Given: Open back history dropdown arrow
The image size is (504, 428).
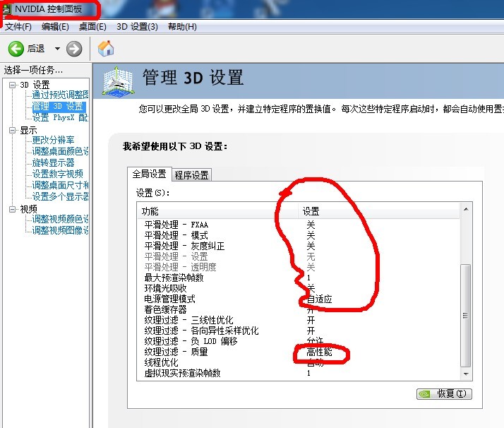Looking at the screenshot, I should [x=57, y=49].
